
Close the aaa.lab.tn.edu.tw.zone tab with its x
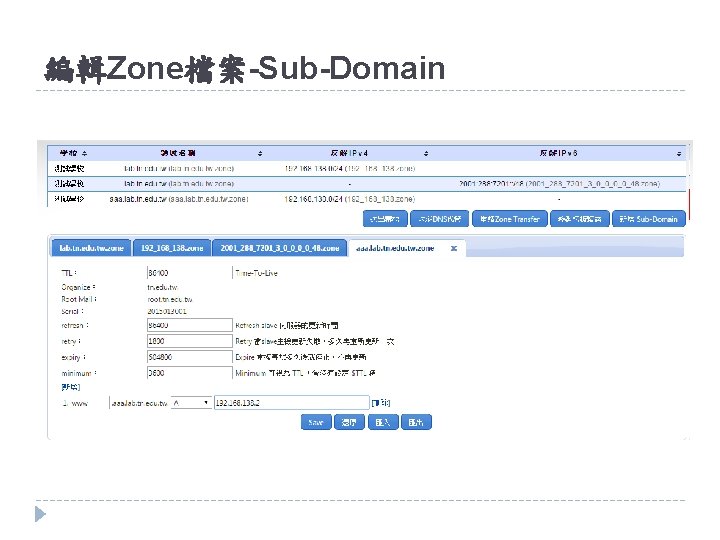(454, 248)
